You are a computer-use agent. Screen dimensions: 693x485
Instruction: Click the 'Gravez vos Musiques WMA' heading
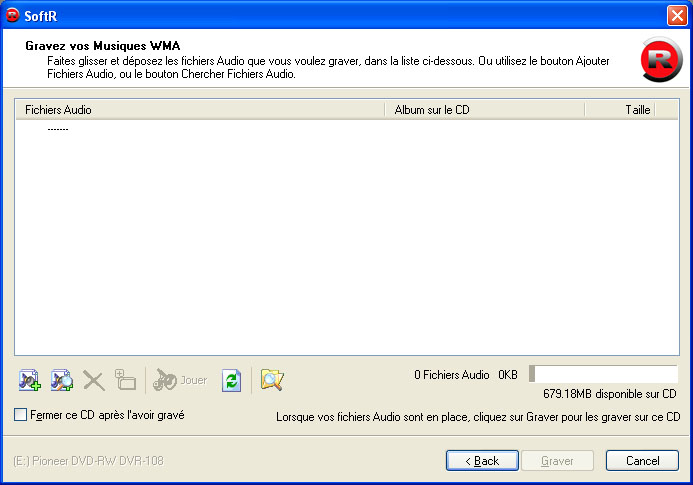click(x=103, y=46)
